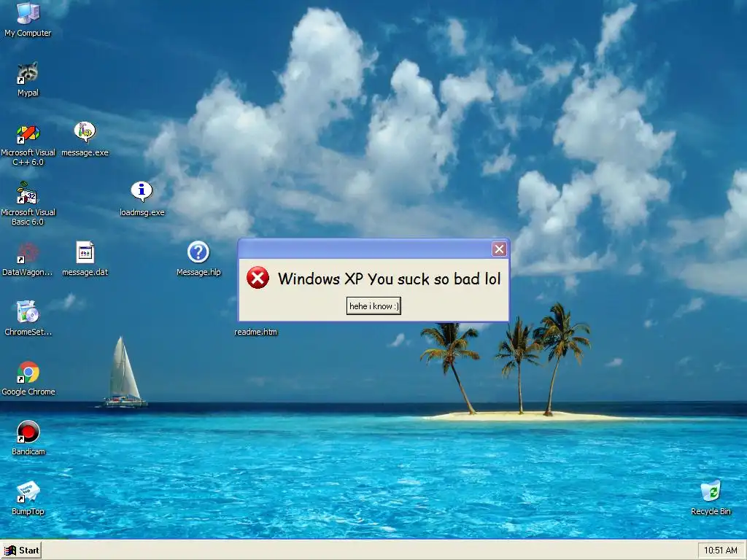Open the Start menu
Screen dimensions: 747x560
[x=21, y=551]
